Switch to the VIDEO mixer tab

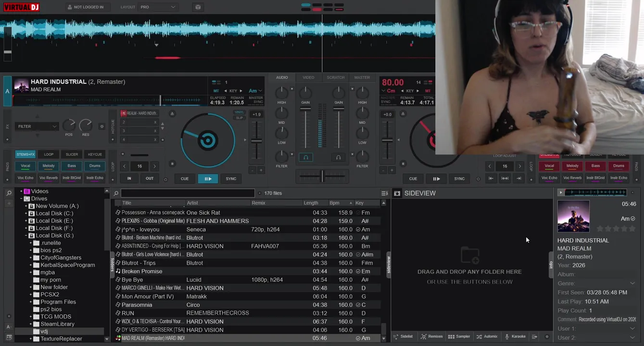click(308, 77)
